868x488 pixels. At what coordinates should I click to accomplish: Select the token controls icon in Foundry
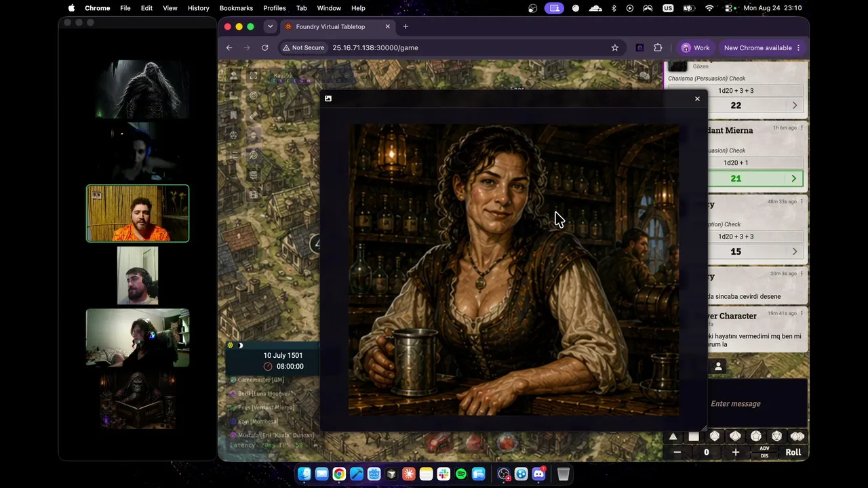234,76
